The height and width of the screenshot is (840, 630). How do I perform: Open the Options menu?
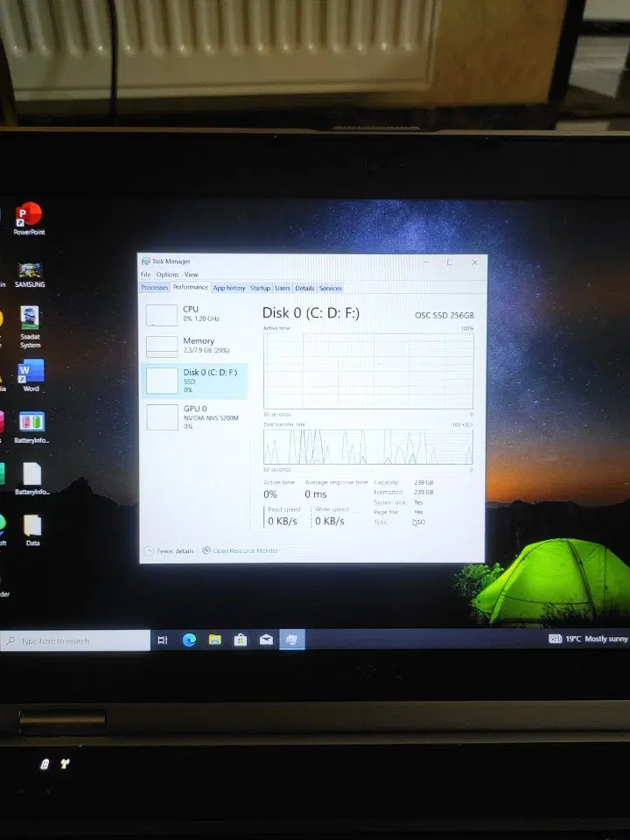(167, 274)
